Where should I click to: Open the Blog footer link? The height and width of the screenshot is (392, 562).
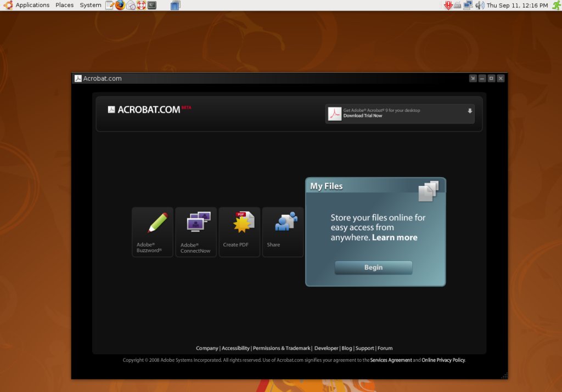click(347, 348)
